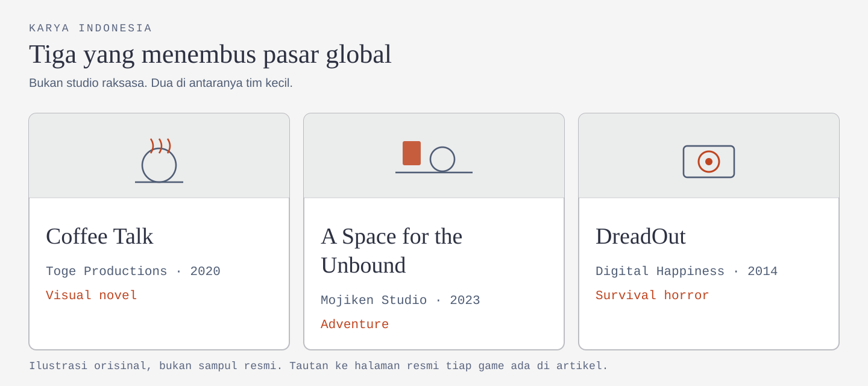Click the Ilustrasi orisinal footnote text
The height and width of the screenshot is (386, 868).
[318, 366]
